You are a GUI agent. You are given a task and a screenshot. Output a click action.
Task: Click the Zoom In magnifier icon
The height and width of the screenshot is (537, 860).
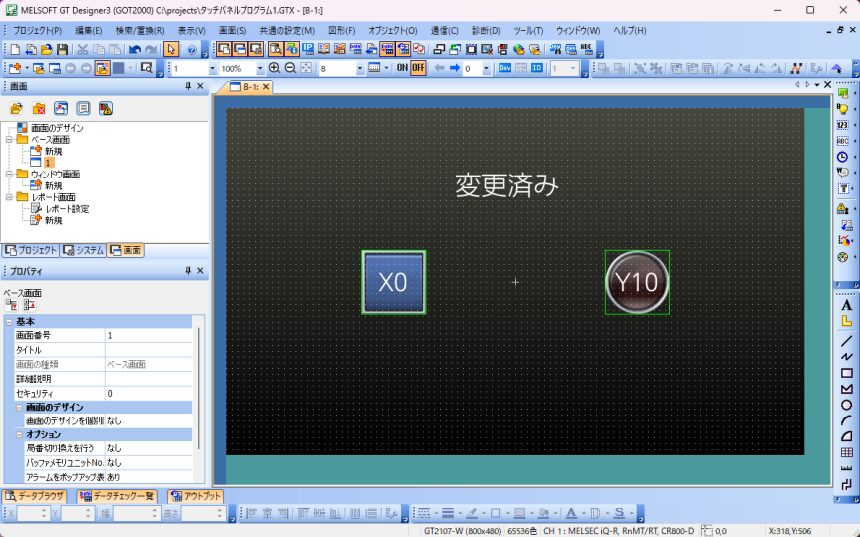tap(276, 68)
